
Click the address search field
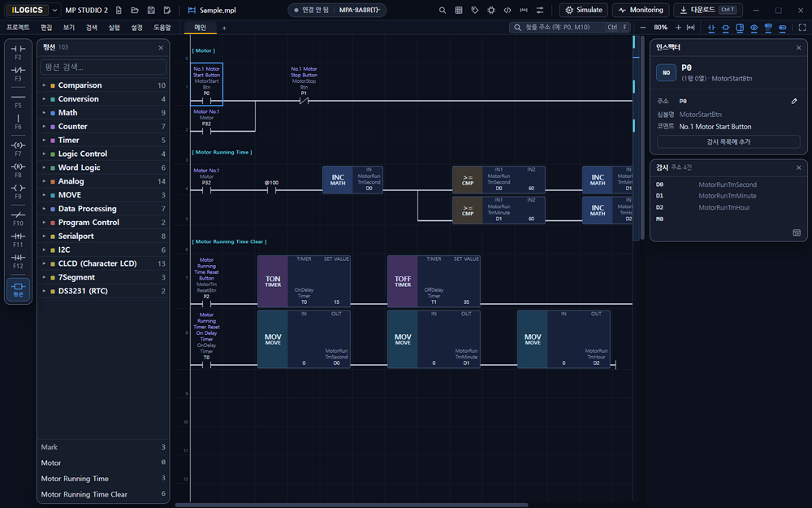point(570,28)
